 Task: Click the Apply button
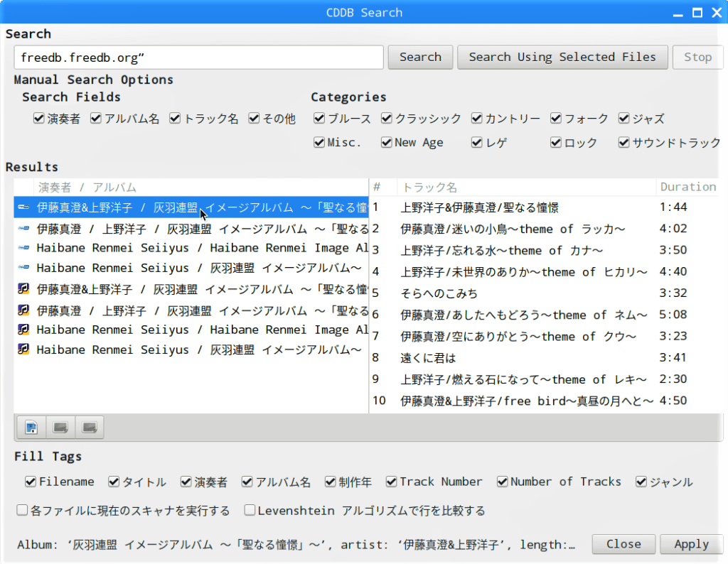[691, 544]
